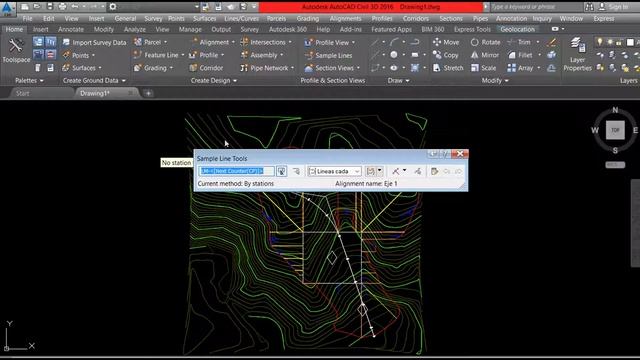Click the sample line group properties icon

(296, 171)
